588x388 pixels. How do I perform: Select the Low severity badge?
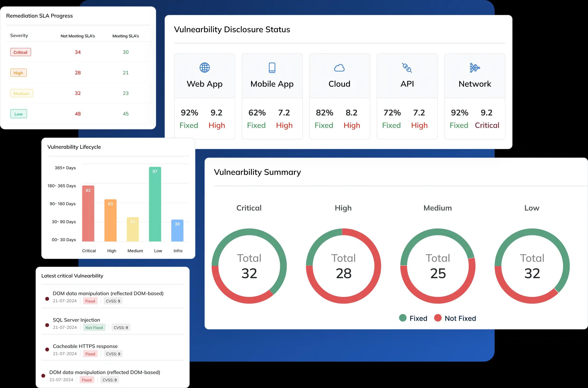tap(19, 114)
